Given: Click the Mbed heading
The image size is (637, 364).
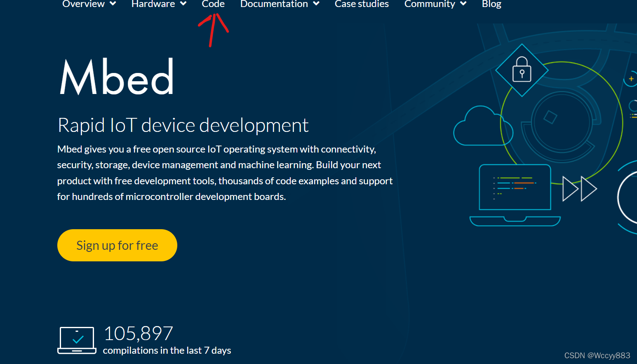Looking at the screenshot, I should 117,77.
